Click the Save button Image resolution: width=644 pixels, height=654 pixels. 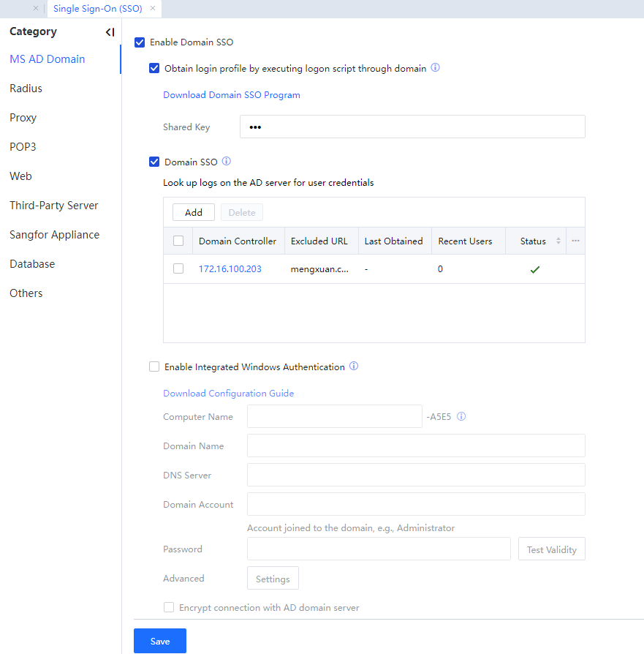[160, 641]
